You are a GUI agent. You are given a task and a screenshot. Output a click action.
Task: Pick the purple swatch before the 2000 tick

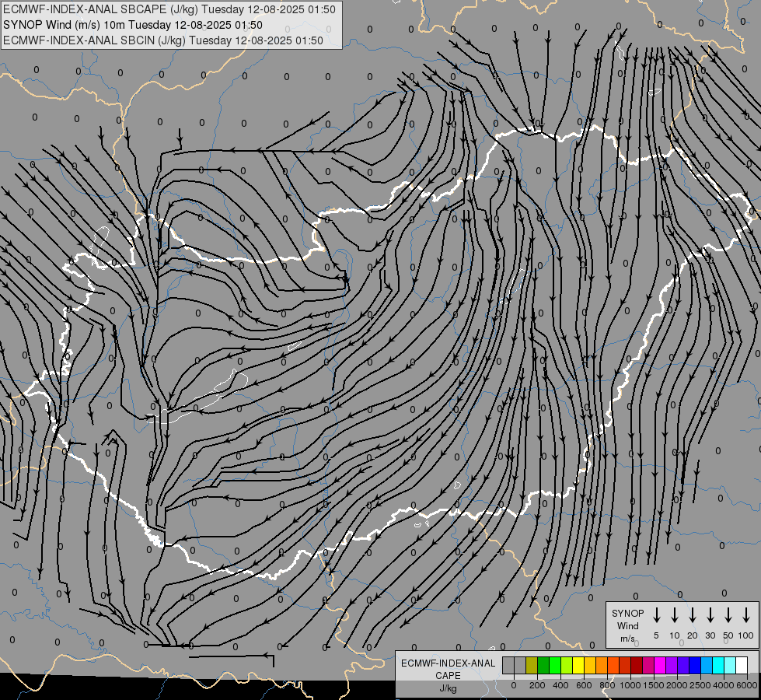[x=671, y=666]
